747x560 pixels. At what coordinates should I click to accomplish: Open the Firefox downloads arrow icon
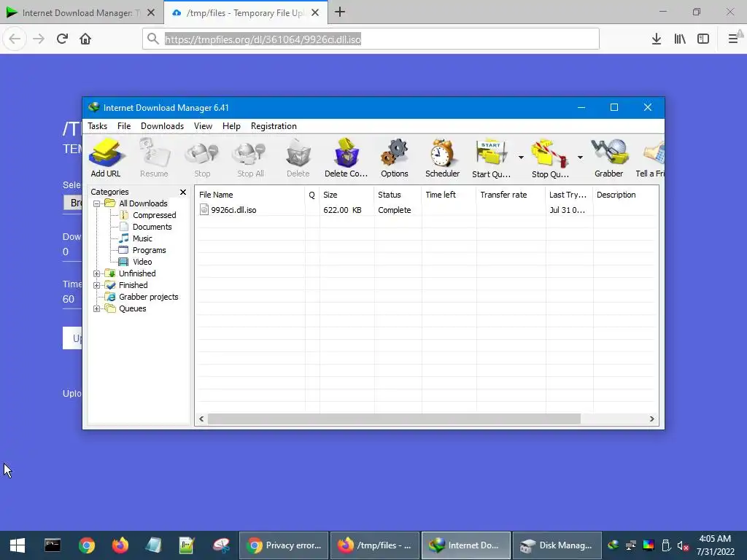click(657, 39)
